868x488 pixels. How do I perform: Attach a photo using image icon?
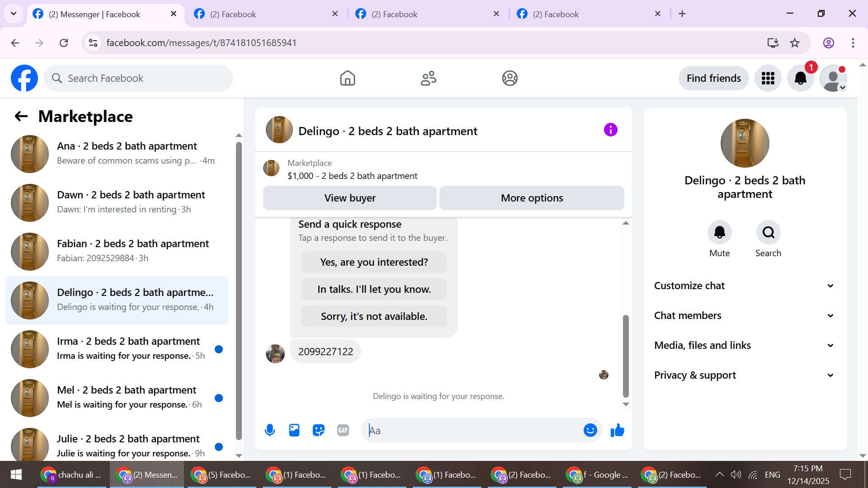[294, 430]
